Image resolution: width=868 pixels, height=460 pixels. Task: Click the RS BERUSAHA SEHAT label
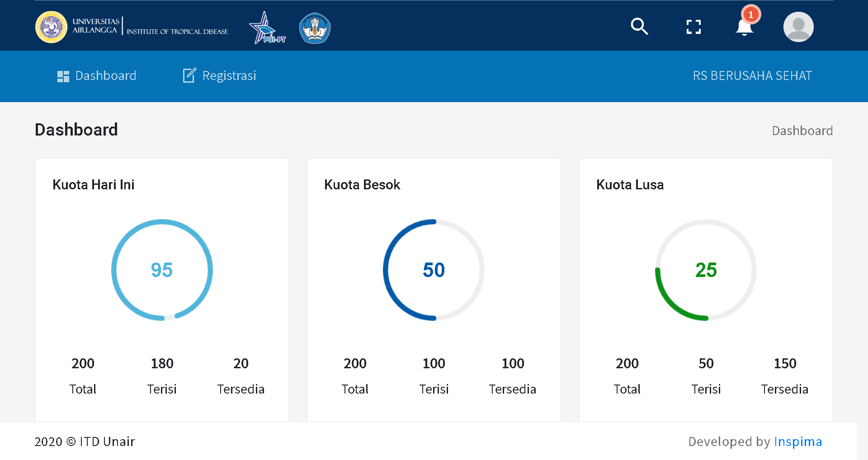pyautogui.click(x=752, y=75)
